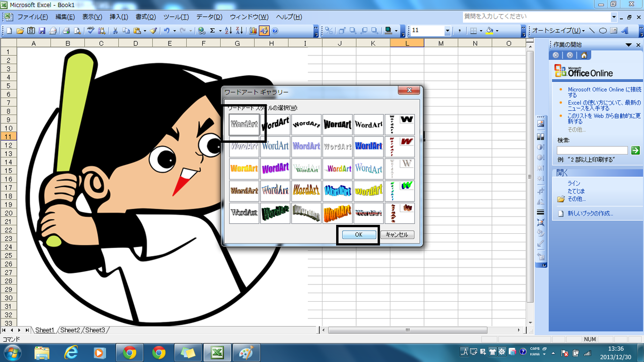
Task: Click the task pane Back arrow
Action: tap(556, 55)
